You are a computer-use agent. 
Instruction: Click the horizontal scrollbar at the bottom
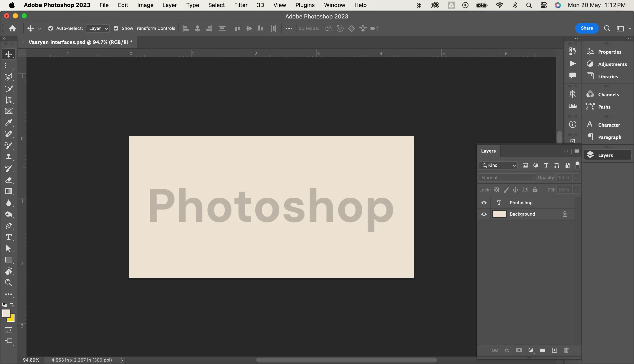(x=347, y=360)
